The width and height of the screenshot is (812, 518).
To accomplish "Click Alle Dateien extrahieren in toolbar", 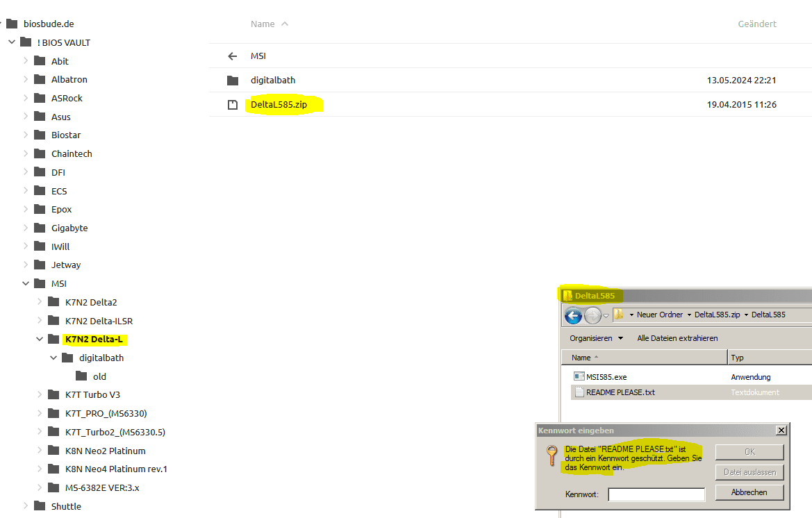I will pyautogui.click(x=677, y=338).
